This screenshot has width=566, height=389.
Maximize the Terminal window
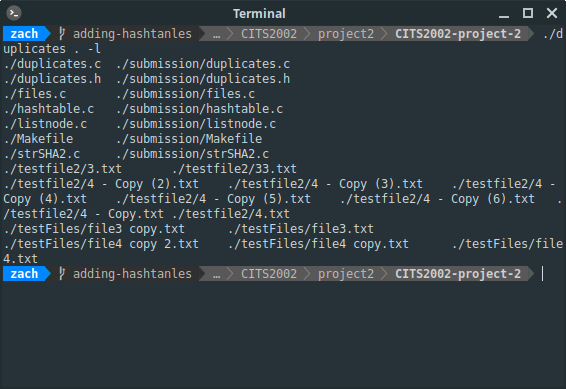pos(528,13)
